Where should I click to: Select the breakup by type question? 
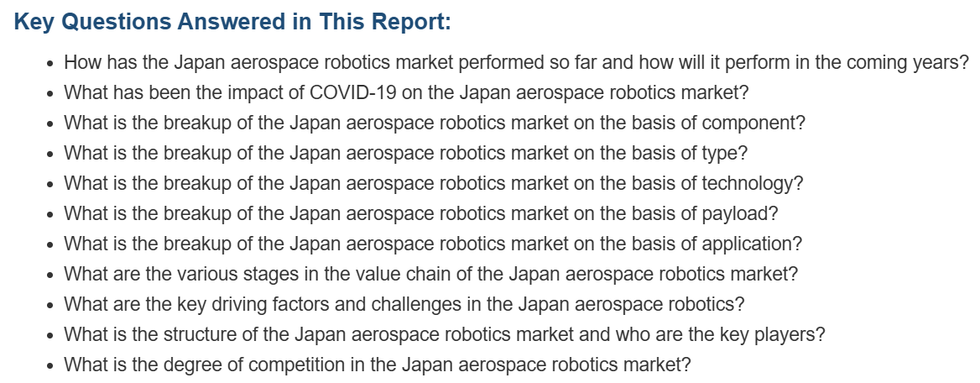pos(405,153)
